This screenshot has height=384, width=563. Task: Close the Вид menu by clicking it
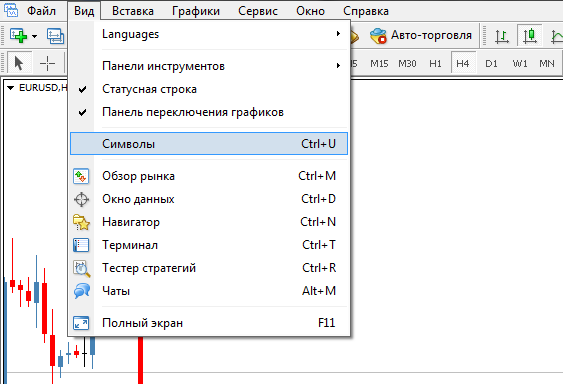(x=84, y=11)
